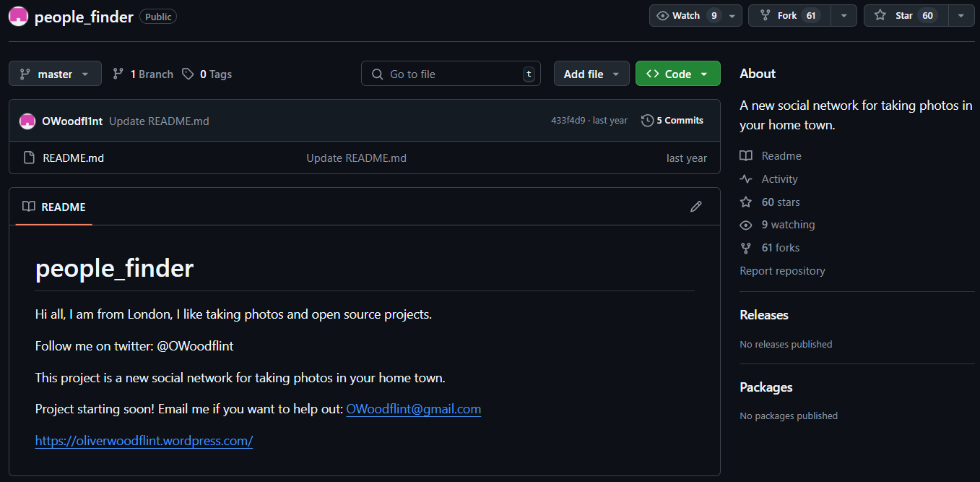This screenshot has width=980, height=482.
Task: Open the Add file dropdown
Action: [x=591, y=74]
